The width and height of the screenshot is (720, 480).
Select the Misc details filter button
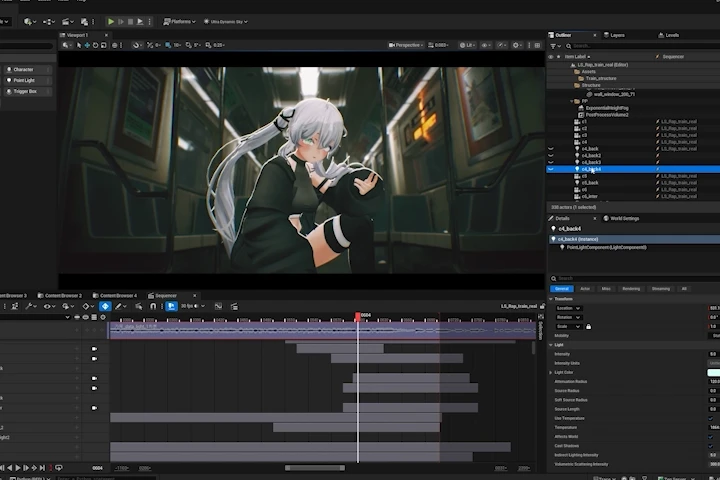pos(606,289)
